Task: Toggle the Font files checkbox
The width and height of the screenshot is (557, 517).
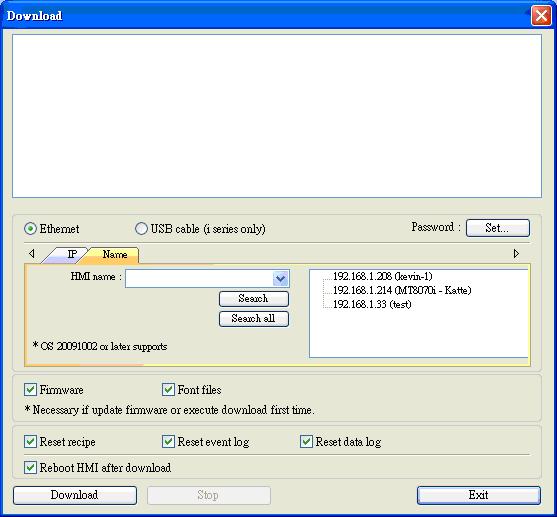Action: [168, 389]
